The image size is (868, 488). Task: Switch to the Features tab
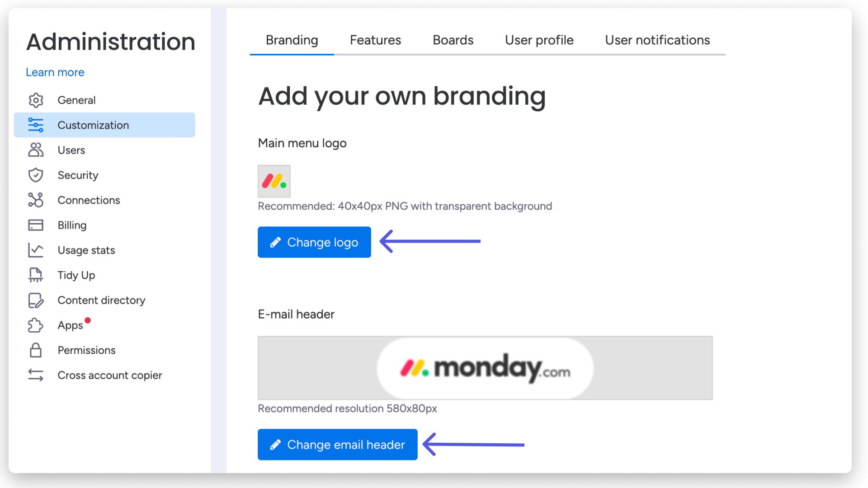(x=375, y=40)
